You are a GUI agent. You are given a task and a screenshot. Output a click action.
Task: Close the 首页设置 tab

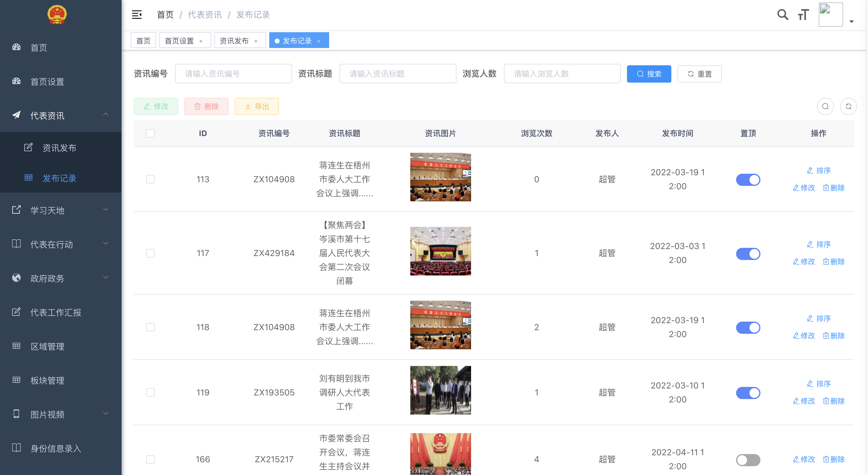click(201, 41)
